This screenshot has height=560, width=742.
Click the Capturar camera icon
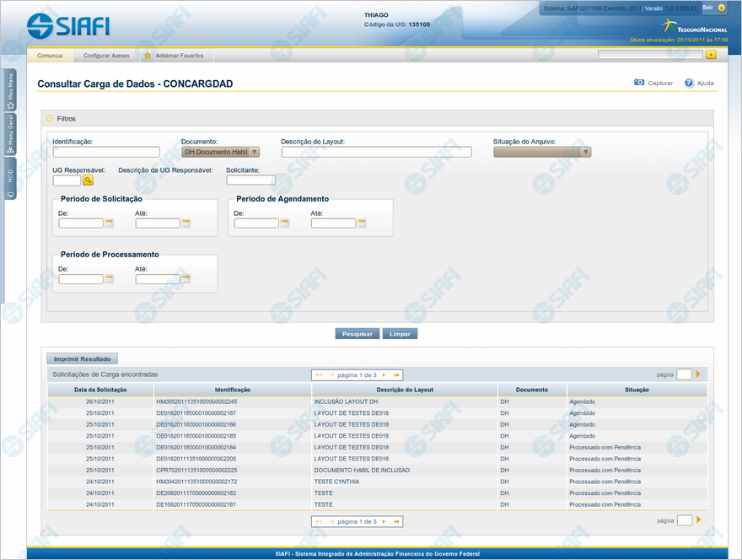click(x=639, y=83)
